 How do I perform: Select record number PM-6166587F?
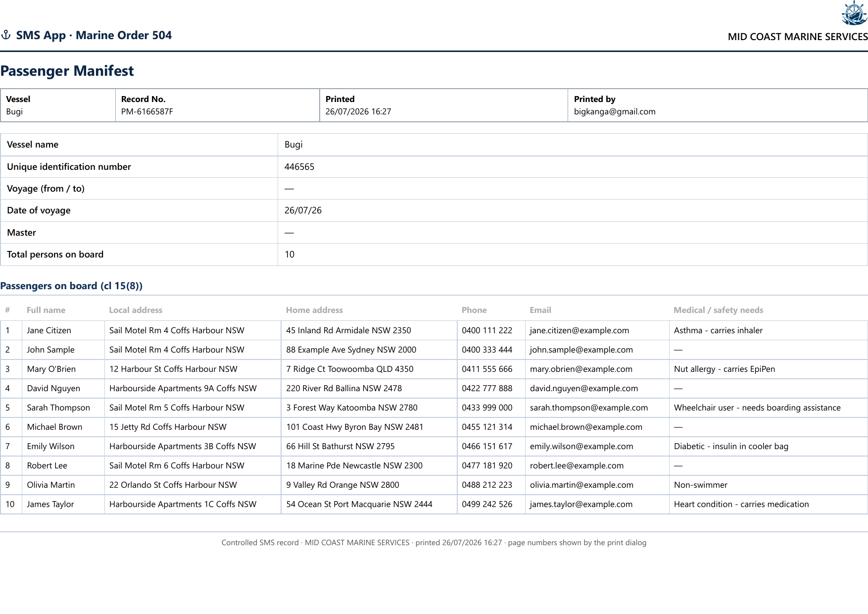(147, 111)
